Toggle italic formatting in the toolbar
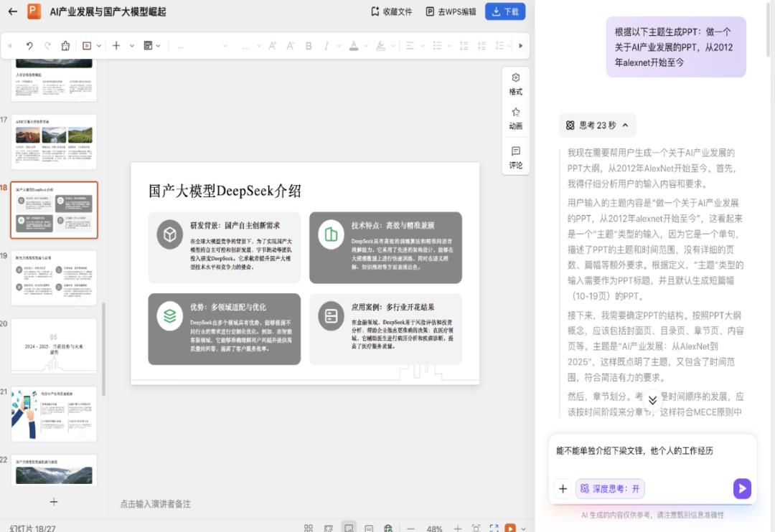 point(327,44)
